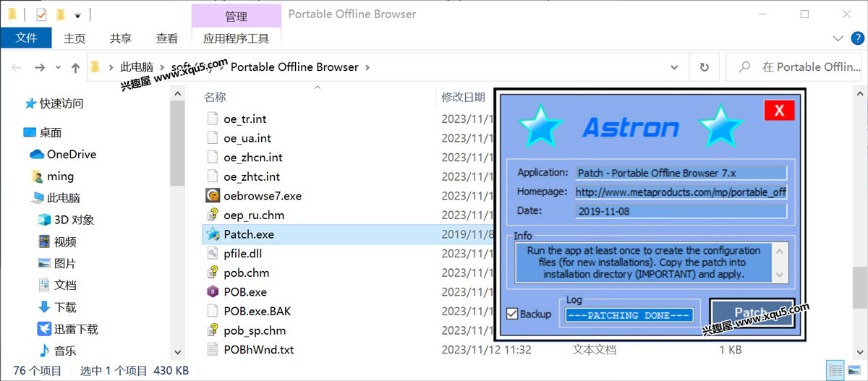Image resolution: width=868 pixels, height=381 pixels.
Task: Click the properties quick access icon
Action: click(41, 14)
